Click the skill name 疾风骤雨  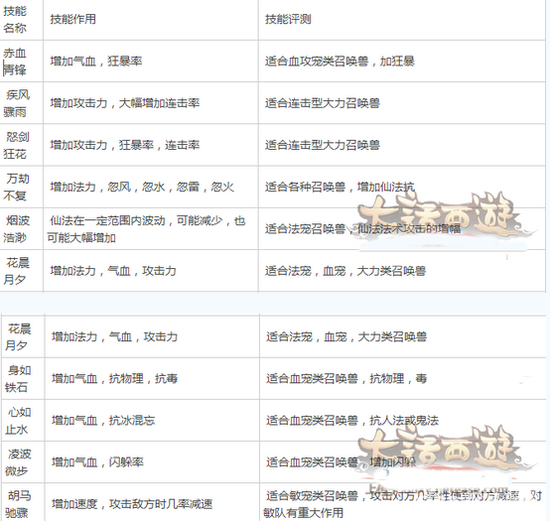point(16,103)
